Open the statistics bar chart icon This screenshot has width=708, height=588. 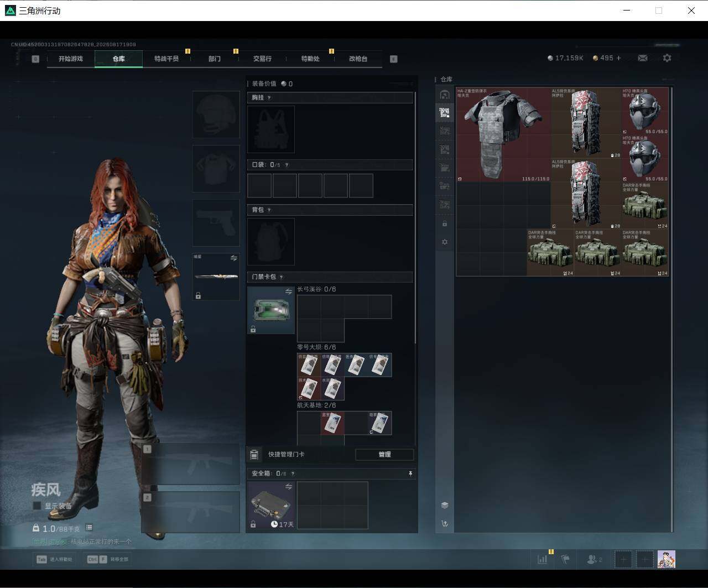(x=542, y=559)
